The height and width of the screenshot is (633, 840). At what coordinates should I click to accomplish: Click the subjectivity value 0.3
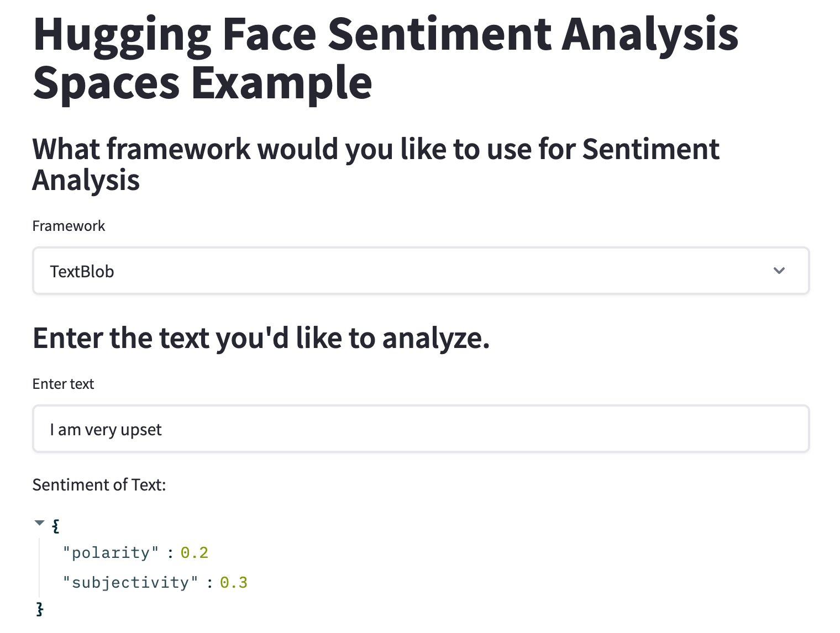point(234,583)
